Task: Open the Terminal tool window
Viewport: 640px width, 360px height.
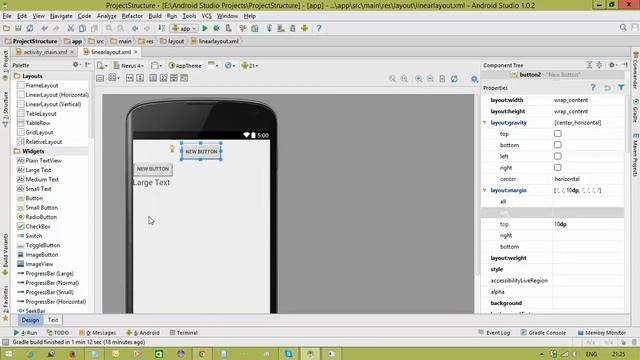Action: pos(183,333)
